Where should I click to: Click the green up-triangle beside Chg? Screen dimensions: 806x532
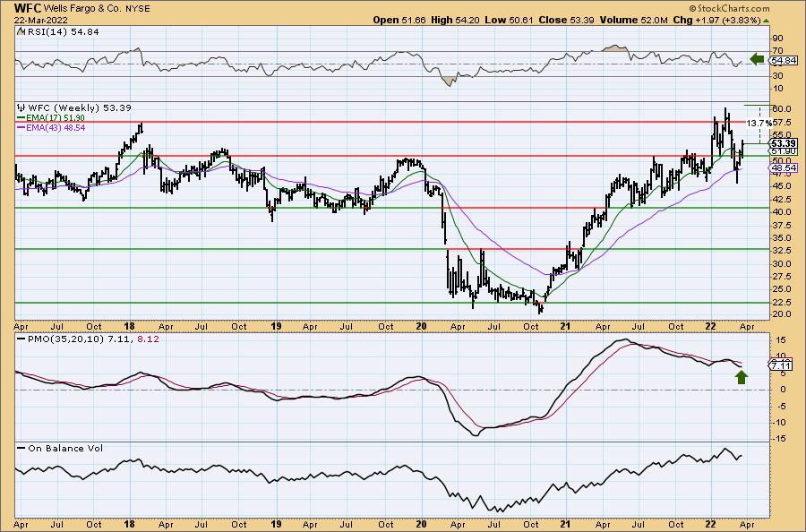[x=766, y=21]
